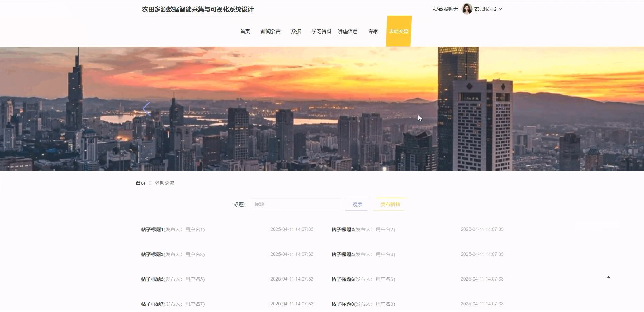The image size is (644, 312).
Task: Expand the 农民账号2 account dropdown arrow
Action: click(x=500, y=9)
